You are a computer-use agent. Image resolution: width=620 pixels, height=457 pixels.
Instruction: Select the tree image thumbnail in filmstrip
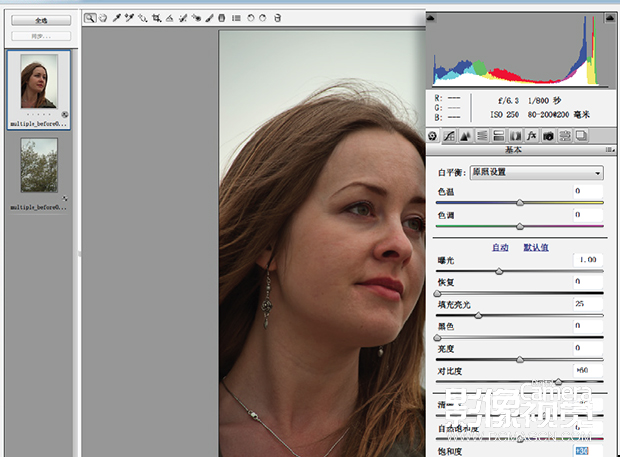(x=39, y=165)
